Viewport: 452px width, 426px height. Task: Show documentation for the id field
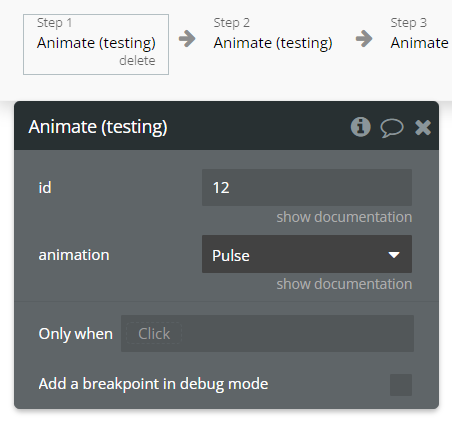click(344, 217)
